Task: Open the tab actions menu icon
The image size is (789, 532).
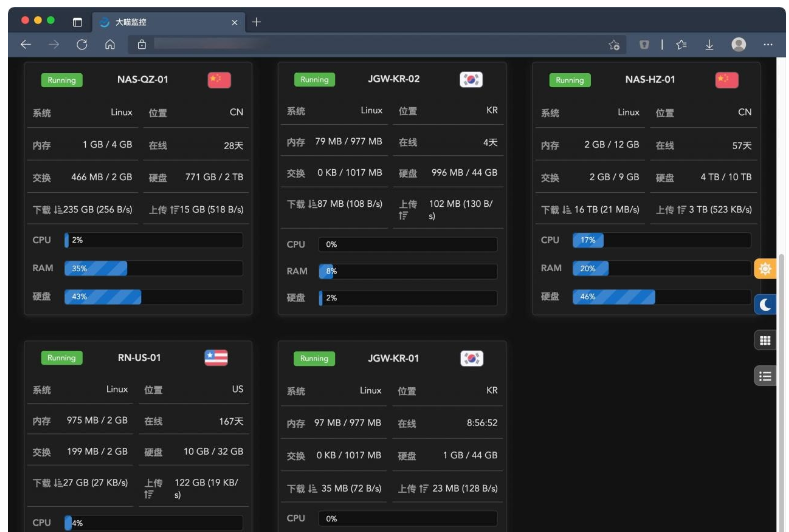Action: tap(78, 21)
